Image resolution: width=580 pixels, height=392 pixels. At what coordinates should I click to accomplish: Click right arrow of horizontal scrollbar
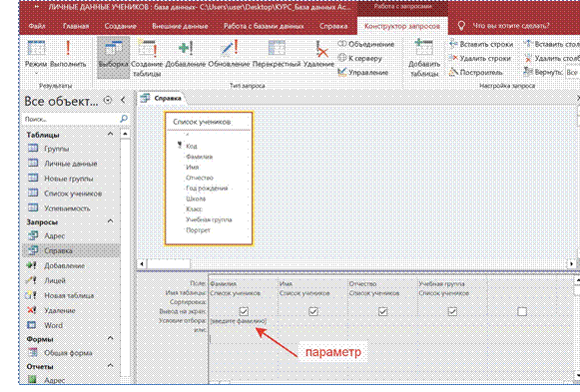(571, 263)
